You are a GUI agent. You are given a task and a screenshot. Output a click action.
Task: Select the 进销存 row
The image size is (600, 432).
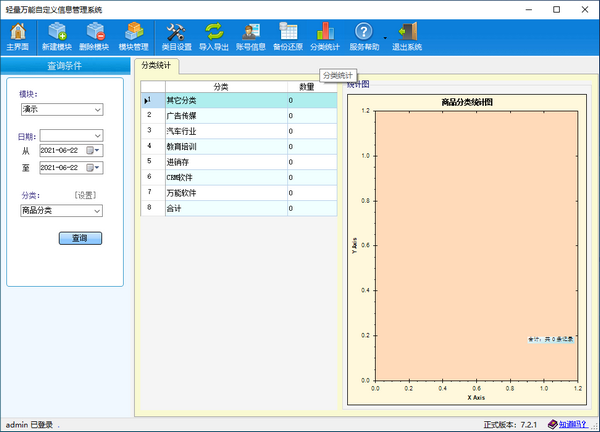click(x=239, y=162)
